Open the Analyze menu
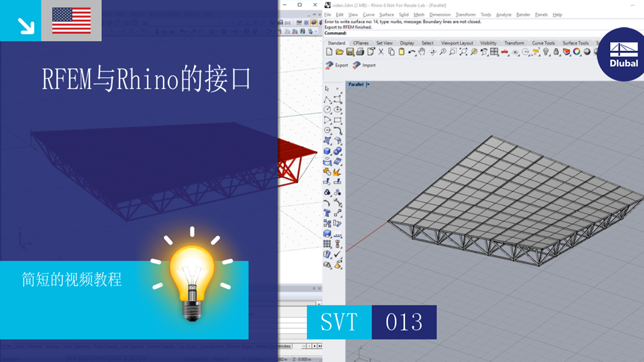The height and width of the screenshot is (362, 644). tap(504, 15)
